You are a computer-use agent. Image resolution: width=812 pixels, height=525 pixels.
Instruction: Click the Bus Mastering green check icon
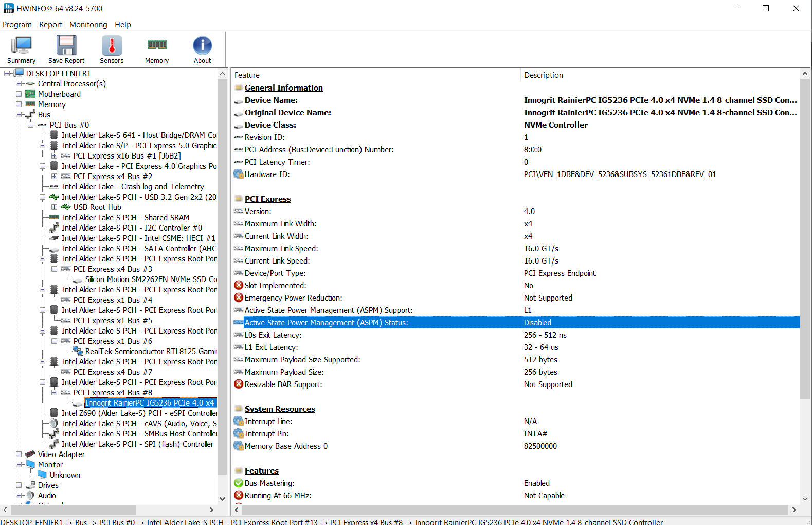point(239,483)
